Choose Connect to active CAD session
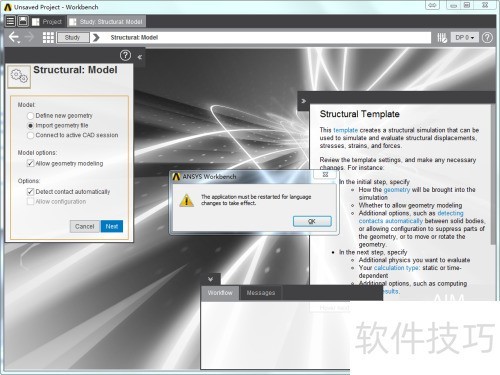The image size is (500, 375). (x=30, y=135)
